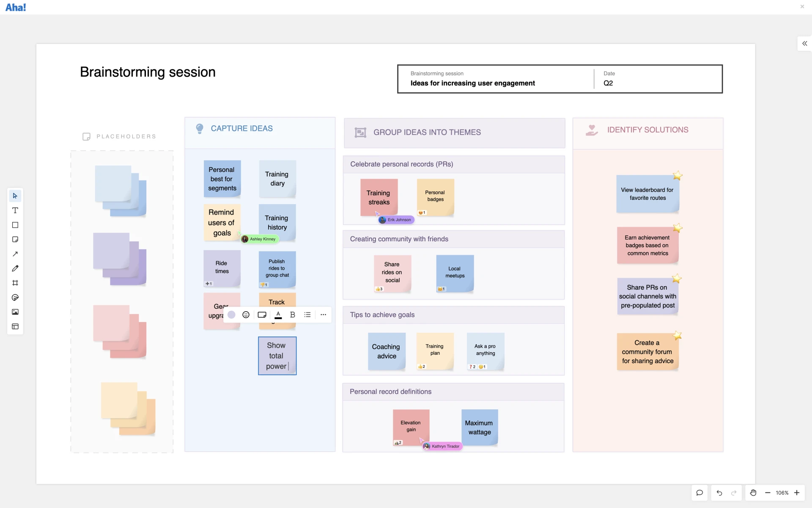812x508 pixels.
Task: Click the CAPTURE IDEAS section header
Action: pyautogui.click(x=241, y=127)
